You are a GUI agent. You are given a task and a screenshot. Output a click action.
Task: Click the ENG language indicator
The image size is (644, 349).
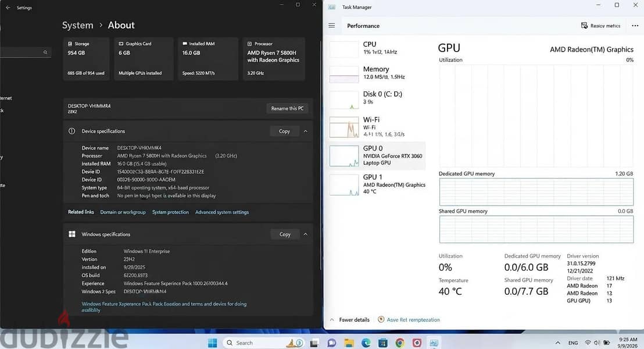click(573, 343)
